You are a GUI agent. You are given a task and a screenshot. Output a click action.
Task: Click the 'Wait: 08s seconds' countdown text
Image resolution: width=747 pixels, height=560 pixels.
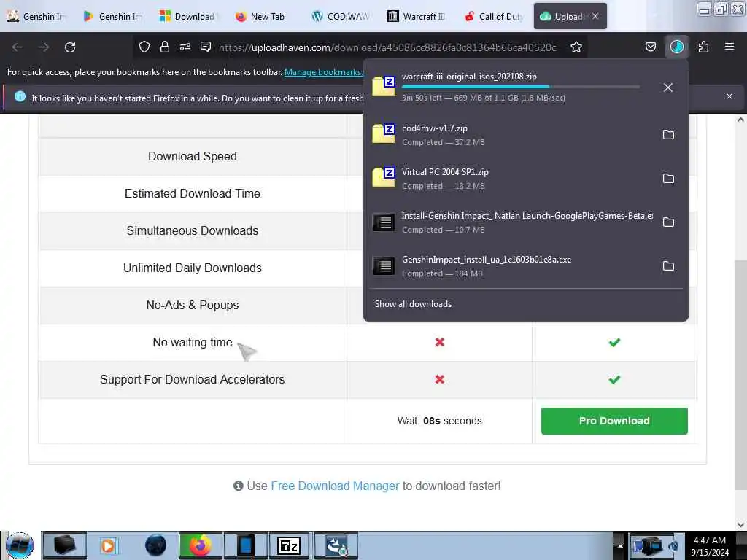click(x=440, y=421)
